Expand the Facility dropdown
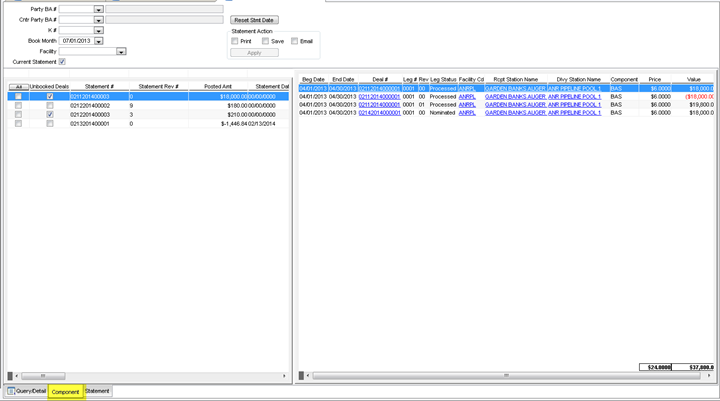This screenshot has width=720, height=401. pyautogui.click(x=121, y=51)
